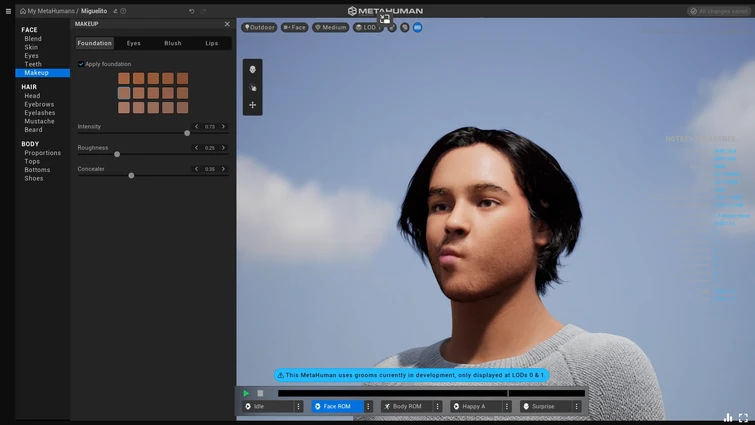
Task: Select Face ROM animation
Action: click(336, 407)
